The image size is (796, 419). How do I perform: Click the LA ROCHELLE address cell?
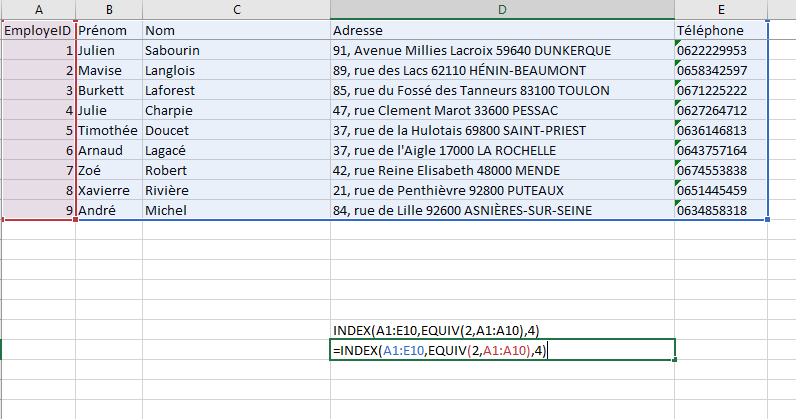click(502, 150)
